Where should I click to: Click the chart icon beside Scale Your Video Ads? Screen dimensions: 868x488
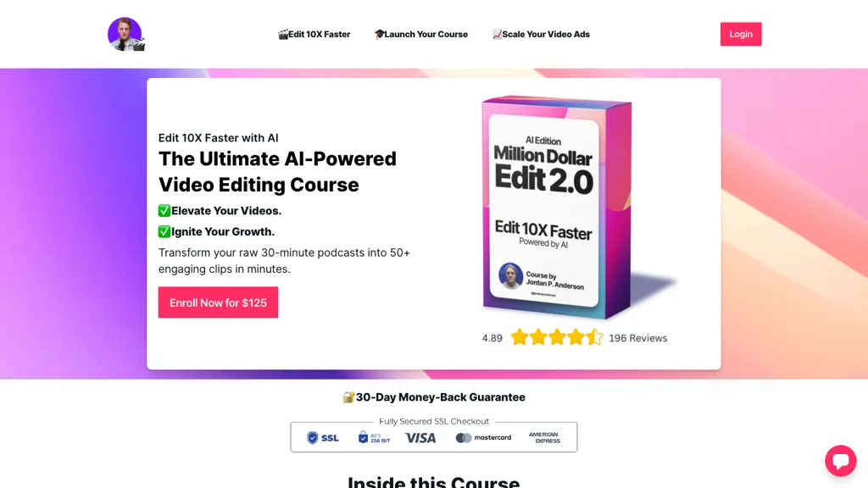(x=497, y=34)
